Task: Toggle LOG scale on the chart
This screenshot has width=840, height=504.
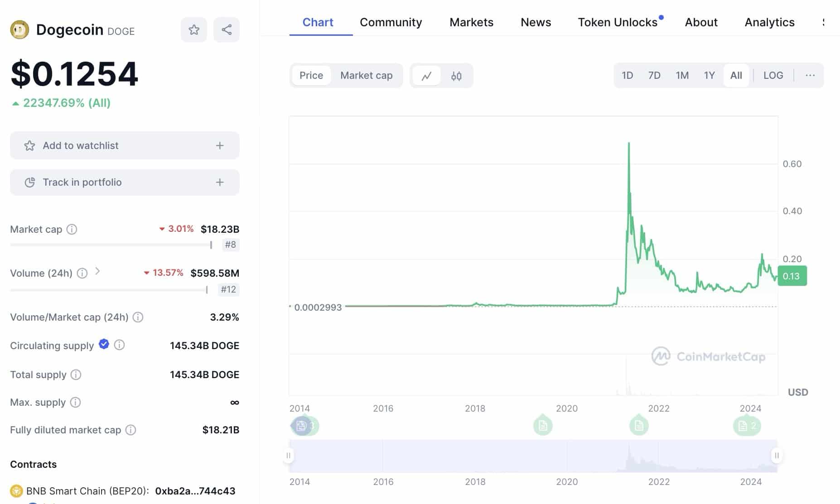Action: tap(773, 75)
